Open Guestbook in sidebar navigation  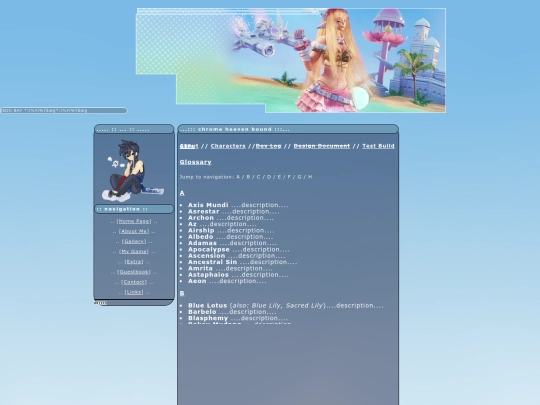coord(134,272)
